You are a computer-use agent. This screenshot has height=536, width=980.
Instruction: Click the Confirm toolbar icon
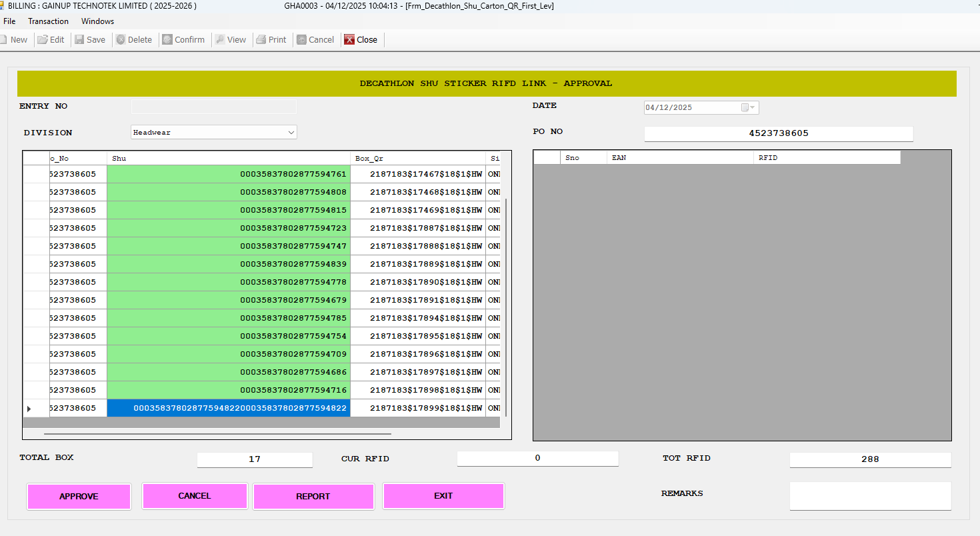click(167, 40)
